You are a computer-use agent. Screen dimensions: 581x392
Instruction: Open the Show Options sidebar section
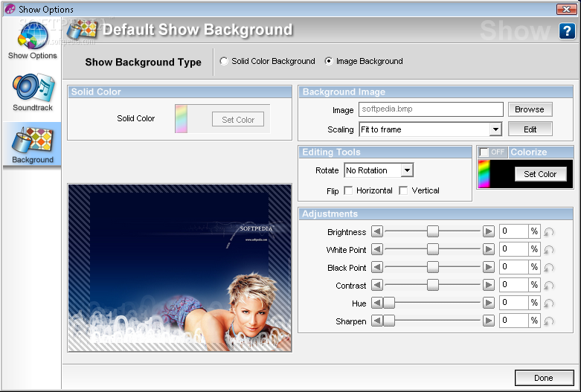click(x=32, y=40)
